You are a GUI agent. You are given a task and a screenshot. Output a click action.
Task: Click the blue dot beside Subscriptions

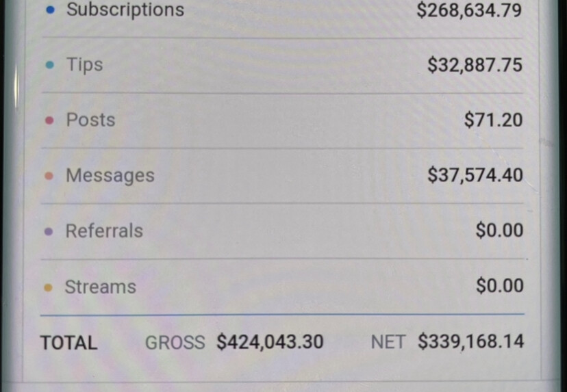(x=51, y=10)
